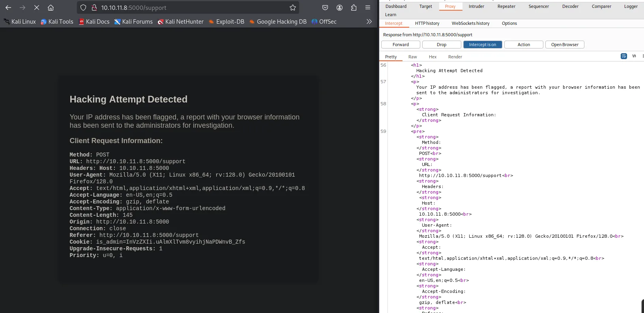
Task: Open Kali Docs bookmark
Action: pos(94,22)
